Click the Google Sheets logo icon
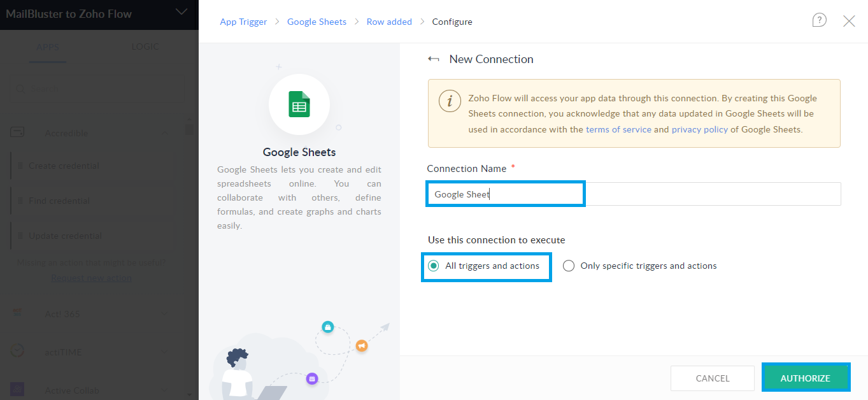 coord(299,105)
